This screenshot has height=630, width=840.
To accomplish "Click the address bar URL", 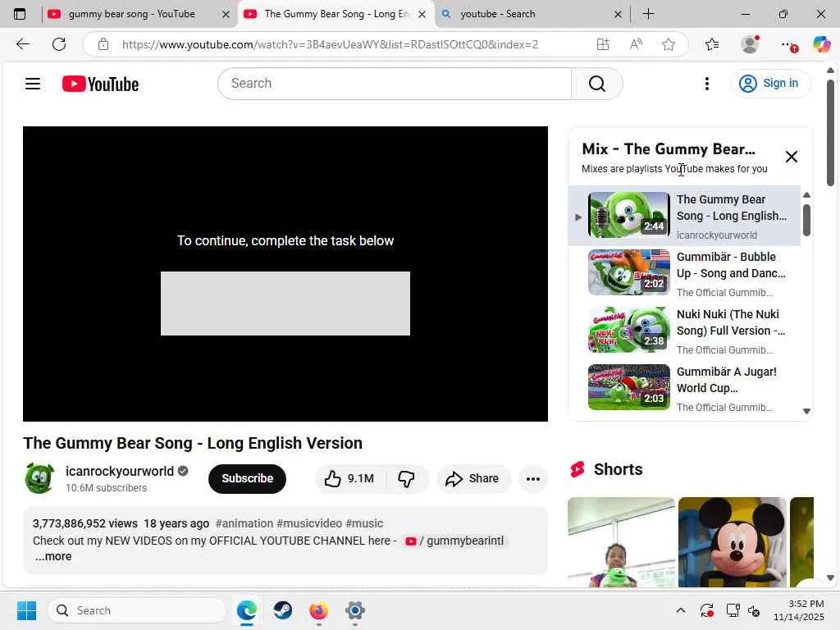I will (330, 44).
